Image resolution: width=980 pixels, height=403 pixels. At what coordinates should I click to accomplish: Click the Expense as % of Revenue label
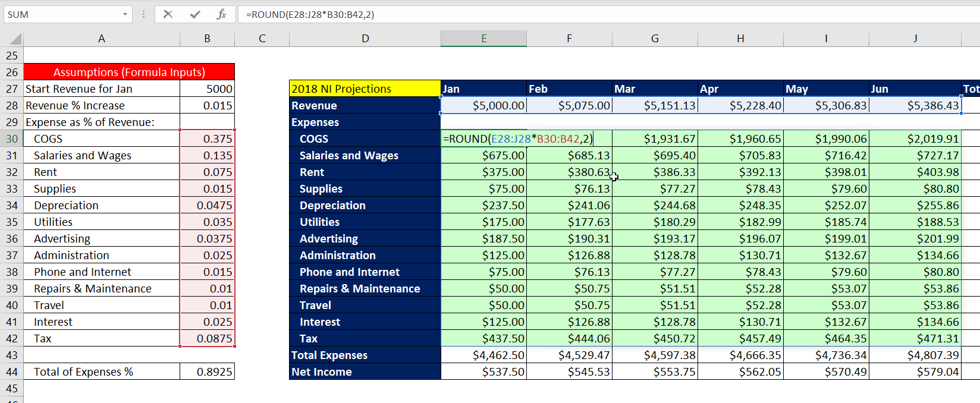(x=102, y=122)
